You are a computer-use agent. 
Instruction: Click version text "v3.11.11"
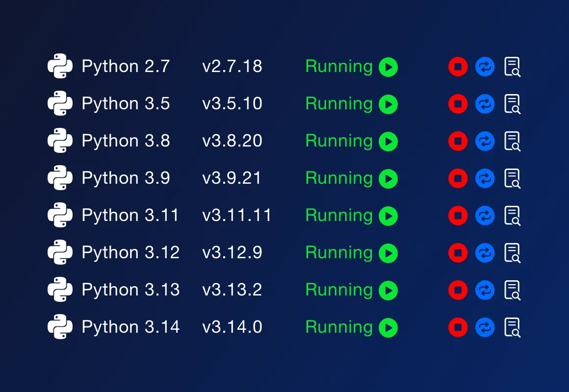[x=236, y=216]
